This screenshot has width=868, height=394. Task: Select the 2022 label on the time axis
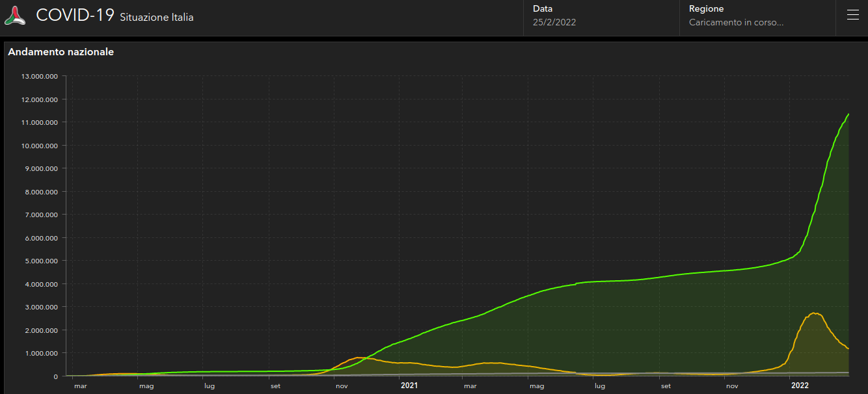[800, 386]
